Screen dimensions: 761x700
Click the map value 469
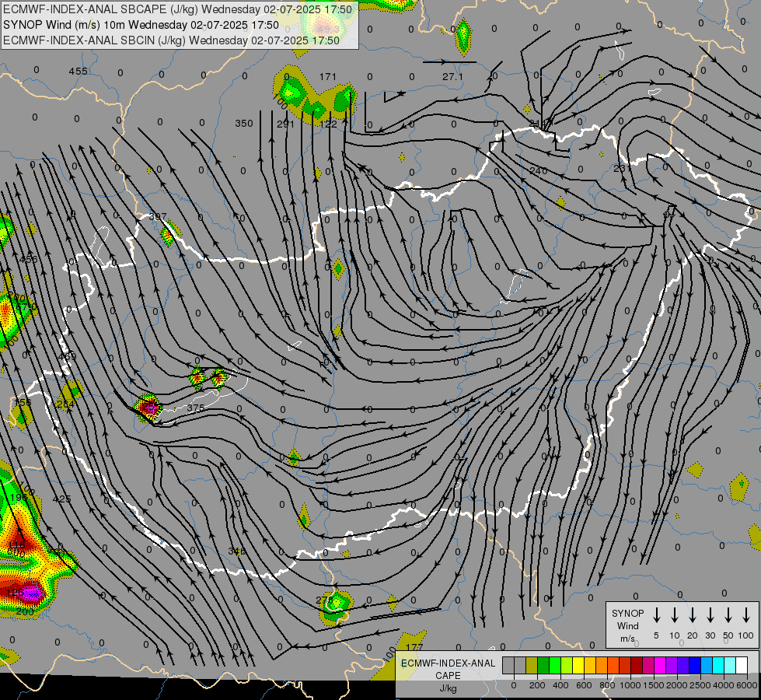coord(67,356)
